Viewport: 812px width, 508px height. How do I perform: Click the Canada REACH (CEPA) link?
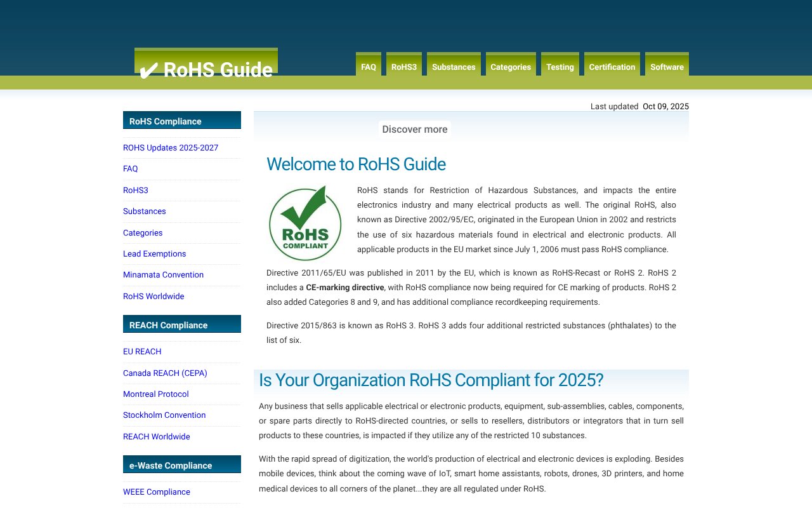point(165,373)
